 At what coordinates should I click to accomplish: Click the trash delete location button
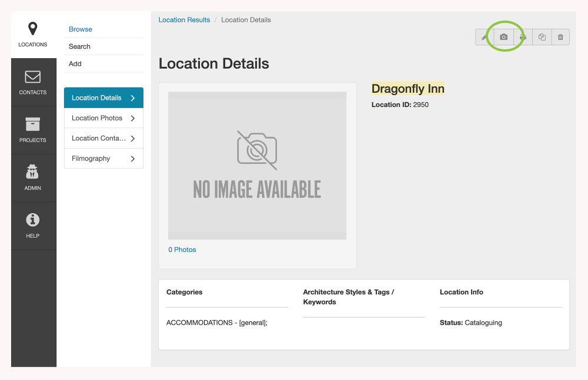tap(560, 37)
